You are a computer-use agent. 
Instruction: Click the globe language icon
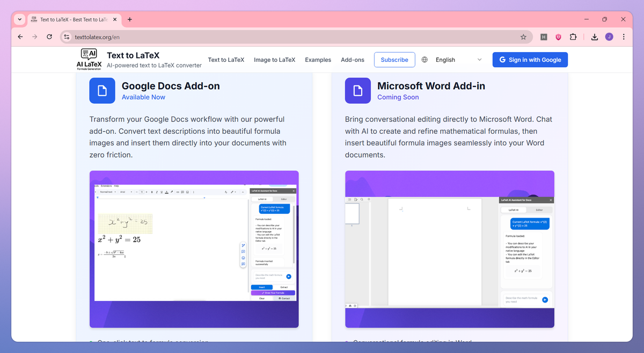(425, 60)
